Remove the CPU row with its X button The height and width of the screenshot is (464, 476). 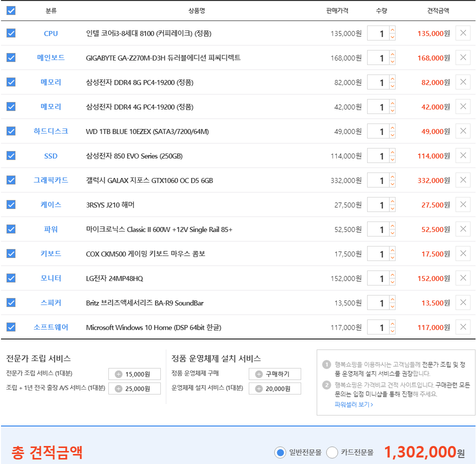pos(463,33)
